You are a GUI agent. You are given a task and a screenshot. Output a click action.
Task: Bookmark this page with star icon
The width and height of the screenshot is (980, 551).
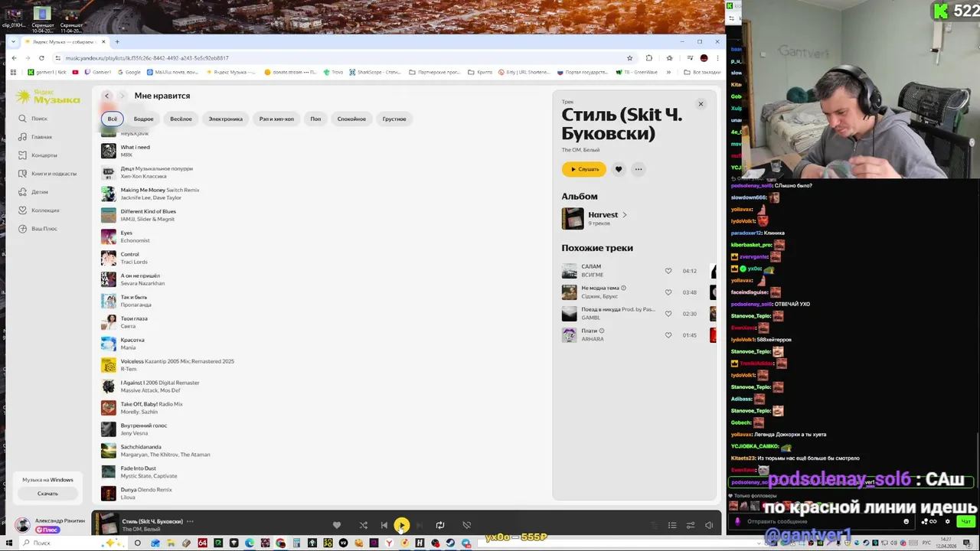pos(629,58)
